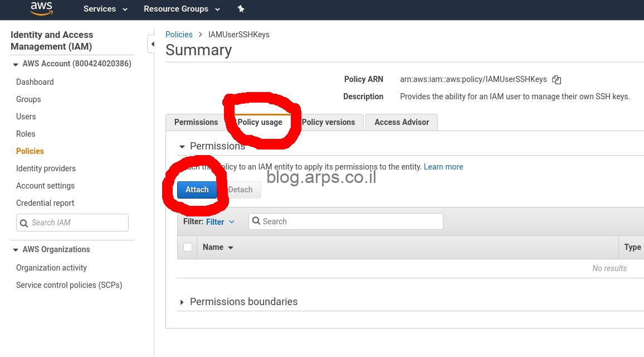Open the Policy versions tab
Image resolution: width=644 pixels, height=357 pixels.
tap(328, 122)
